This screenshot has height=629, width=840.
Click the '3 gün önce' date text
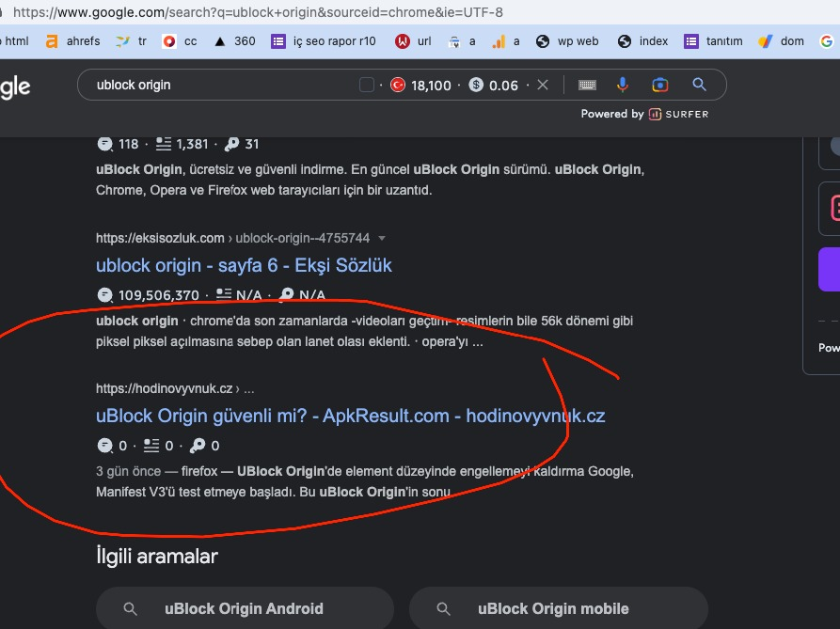coord(129,471)
